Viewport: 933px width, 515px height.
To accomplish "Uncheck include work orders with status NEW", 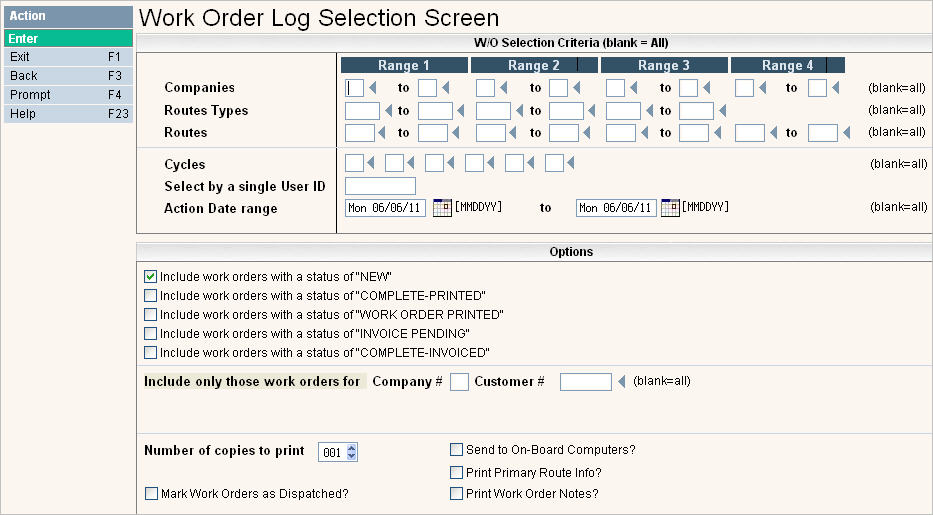I will pyautogui.click(x=151, y=277).
